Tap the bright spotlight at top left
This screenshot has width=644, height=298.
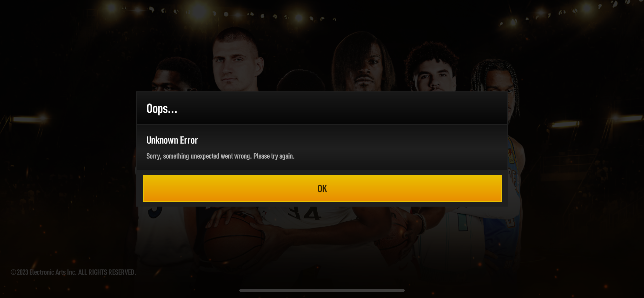pos(112,8)
